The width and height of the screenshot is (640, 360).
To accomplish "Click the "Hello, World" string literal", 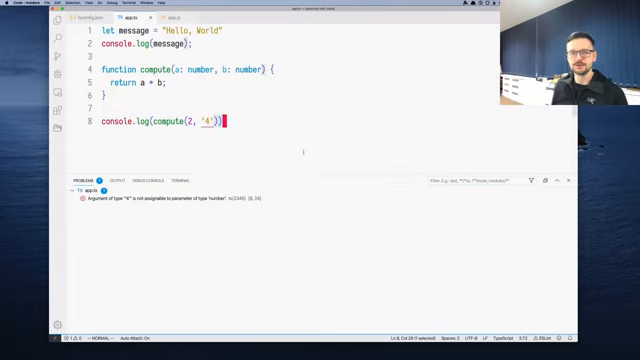I will coord(192,31).
